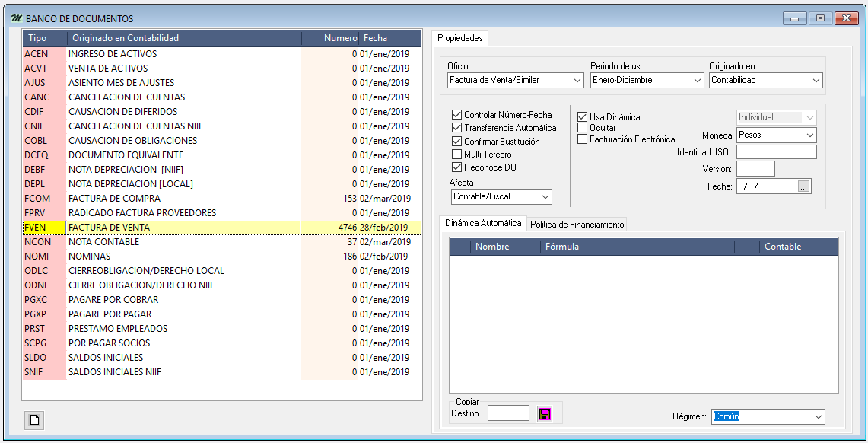This screenshot has width=868, height=443.
Task: Click the Destino input field
Action: pyautogui.click(x=507, y=413)
